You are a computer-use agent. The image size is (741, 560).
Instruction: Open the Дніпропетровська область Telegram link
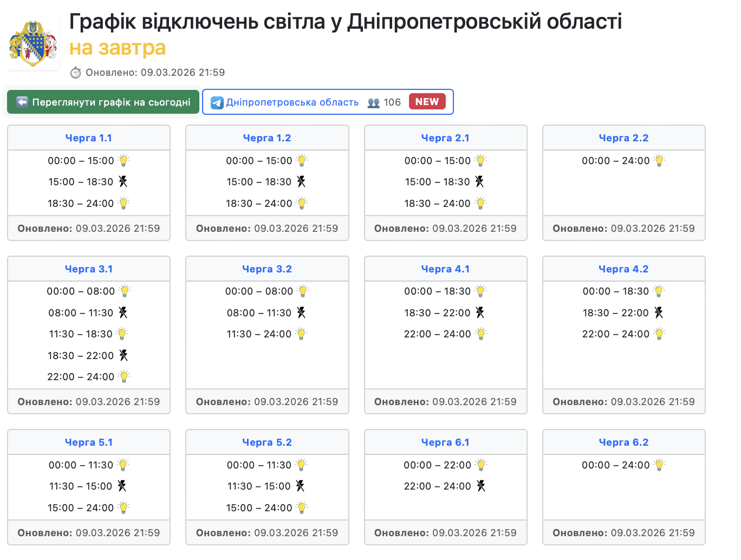coord(292,102)
